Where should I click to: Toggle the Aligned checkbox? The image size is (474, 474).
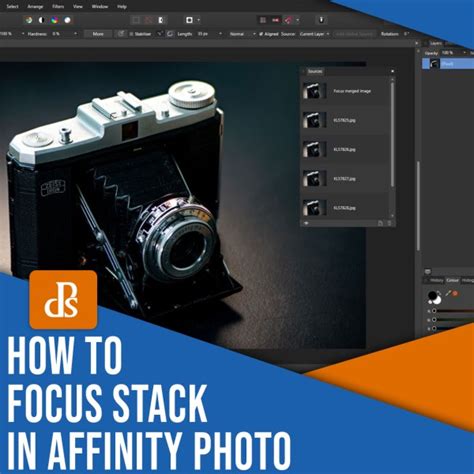261,34
